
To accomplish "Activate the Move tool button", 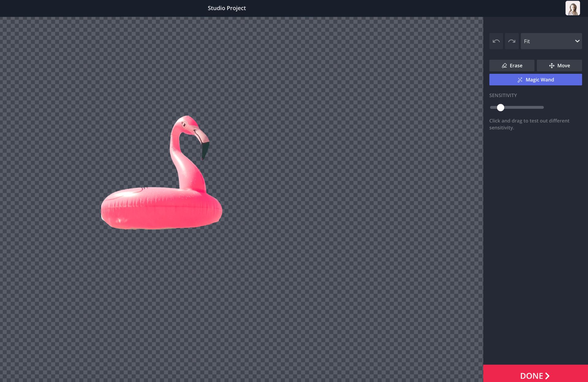I will 559,66.
